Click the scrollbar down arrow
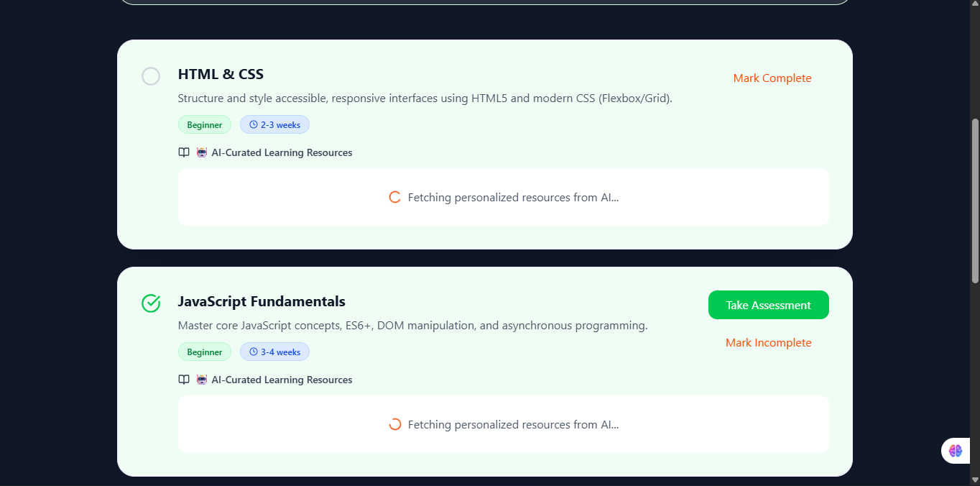Viewport: 980px width, 486px height. pos(975,480)
